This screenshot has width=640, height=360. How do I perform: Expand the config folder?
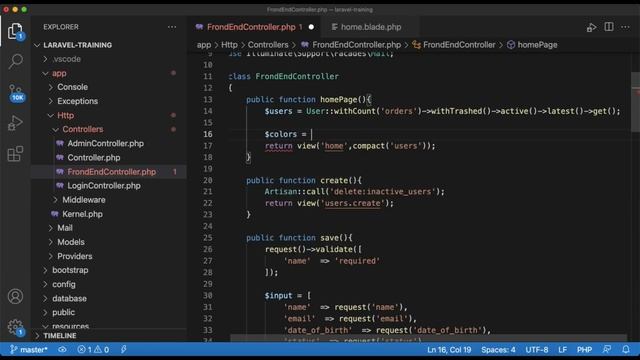(x=45, y=284)
